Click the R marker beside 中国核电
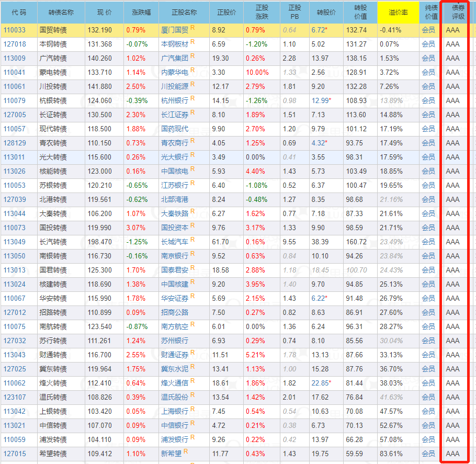Screen dimensions: 476x464 (x=192, y=169)
